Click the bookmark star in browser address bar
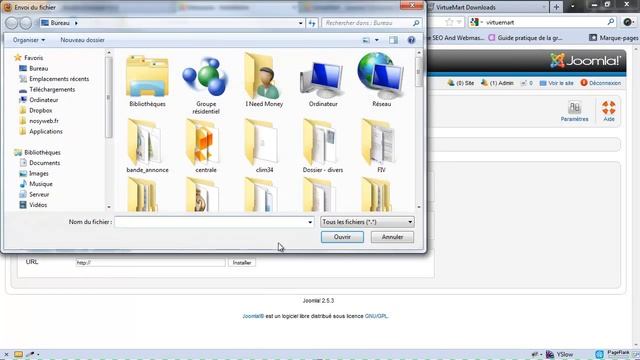The width and height of the screenshot is (640, 360). coord(449,22)
